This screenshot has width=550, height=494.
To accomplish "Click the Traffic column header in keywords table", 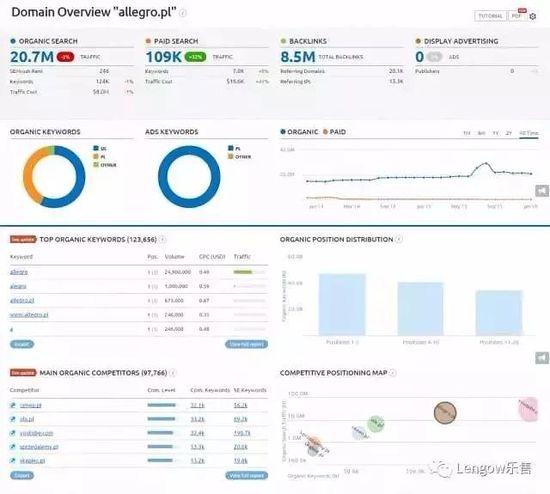I will point(242,257).
